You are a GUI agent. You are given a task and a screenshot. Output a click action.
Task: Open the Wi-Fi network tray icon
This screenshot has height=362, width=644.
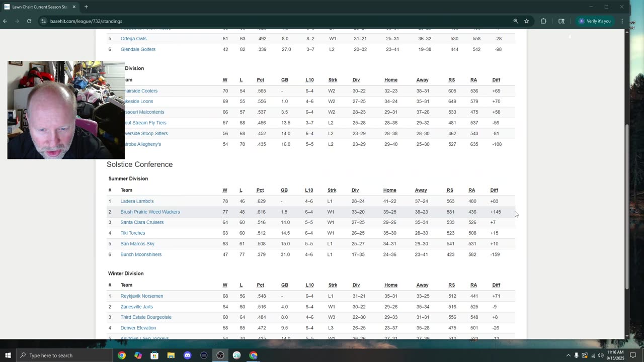pos(593,355)
